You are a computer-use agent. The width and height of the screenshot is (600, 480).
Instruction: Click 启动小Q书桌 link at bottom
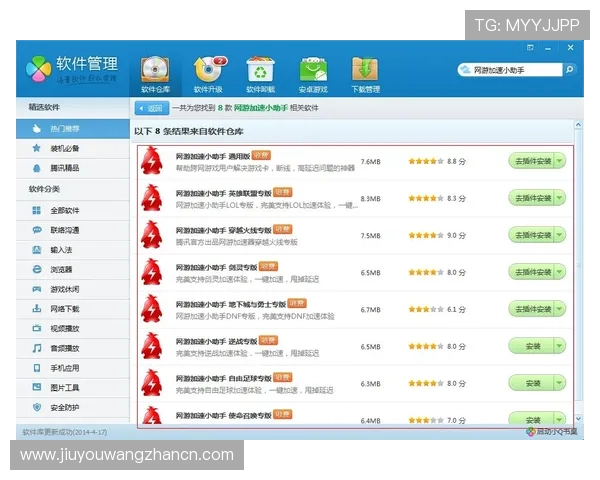552,432
